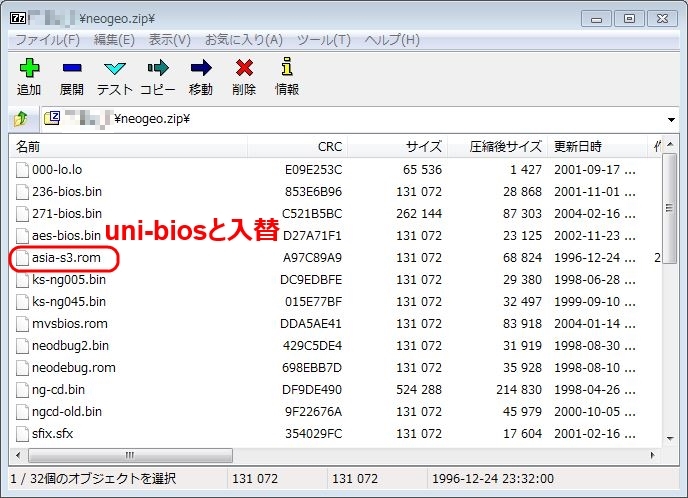Select the ng-cd.bin file name
This screenshot has width=688, height=498.
pyautogui.click(x=58, y=390)
